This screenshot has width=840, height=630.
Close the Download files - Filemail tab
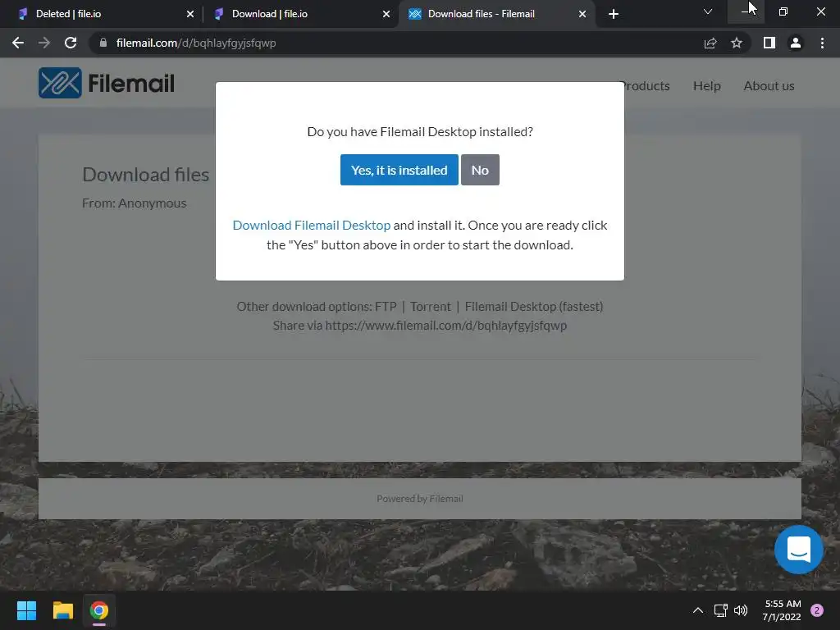click(x=582, y=14)
